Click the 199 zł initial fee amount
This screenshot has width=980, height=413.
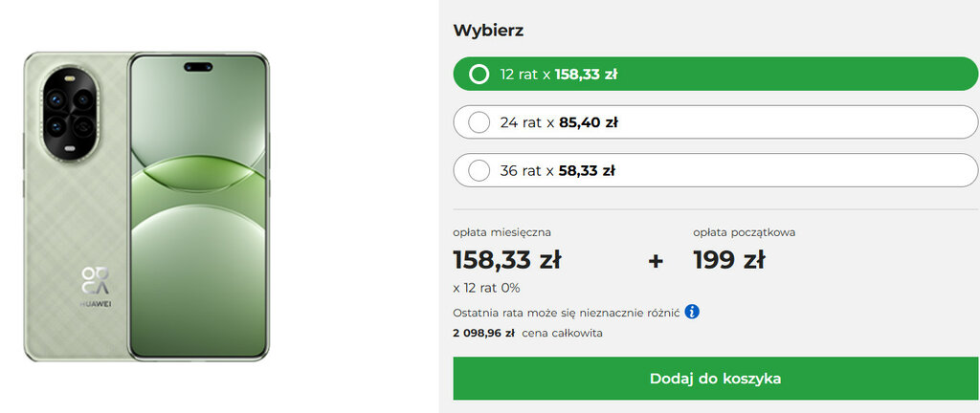click(x=728, y=260)
